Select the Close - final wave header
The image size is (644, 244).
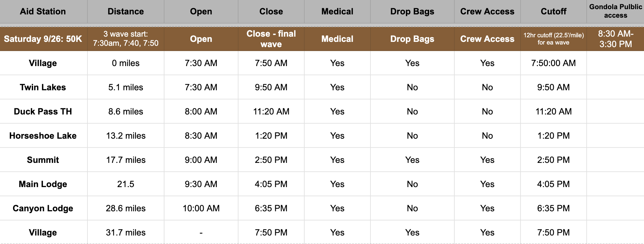coord(271,39)
